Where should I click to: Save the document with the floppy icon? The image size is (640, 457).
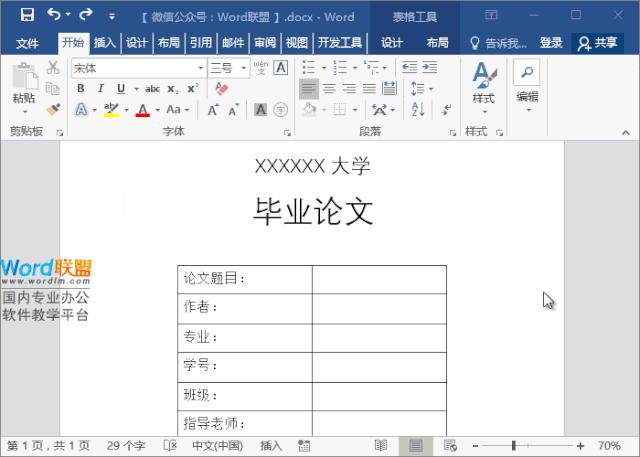click(27, 15)
